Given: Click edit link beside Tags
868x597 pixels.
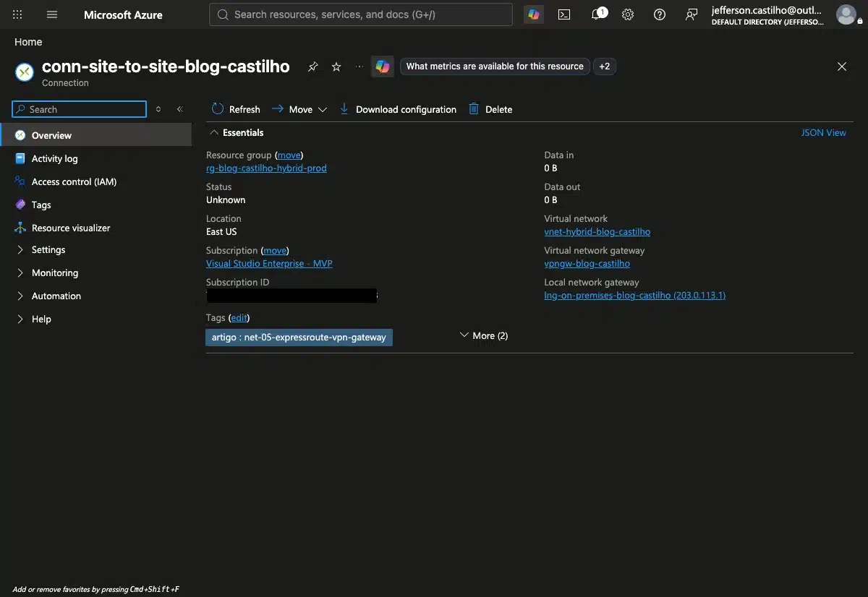Looking at the screenshot, I should point(239,317).
